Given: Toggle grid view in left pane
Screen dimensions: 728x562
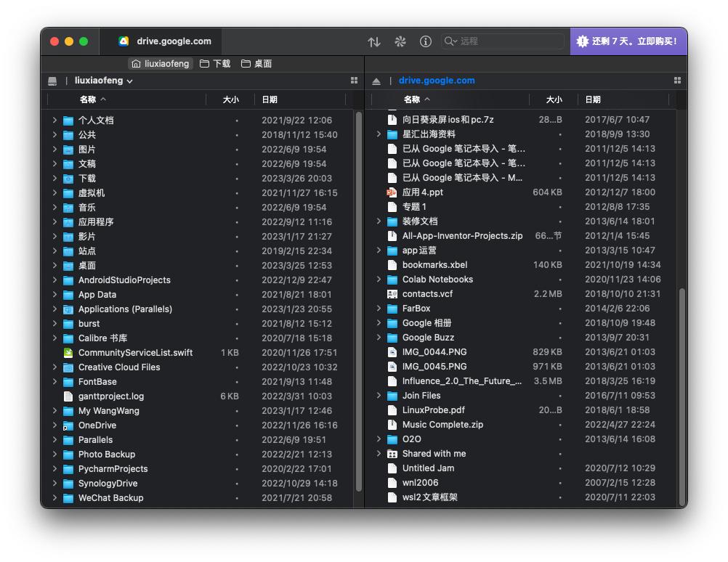Looking at the screenshot, I should click(355, 81).
